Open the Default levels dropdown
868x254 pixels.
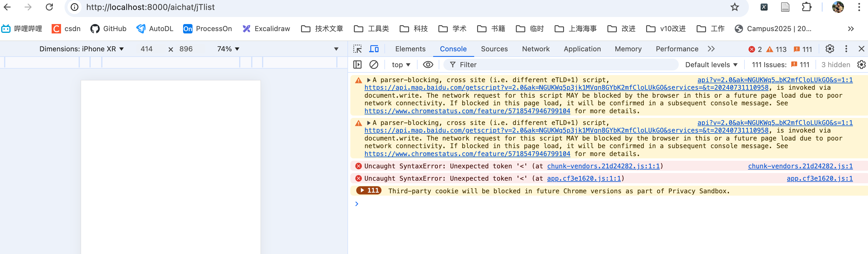point(711,65)
